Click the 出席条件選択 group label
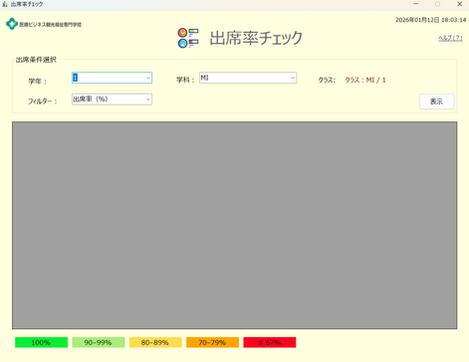The height and width of the screenshot is (362, 469). pos(36,60)
